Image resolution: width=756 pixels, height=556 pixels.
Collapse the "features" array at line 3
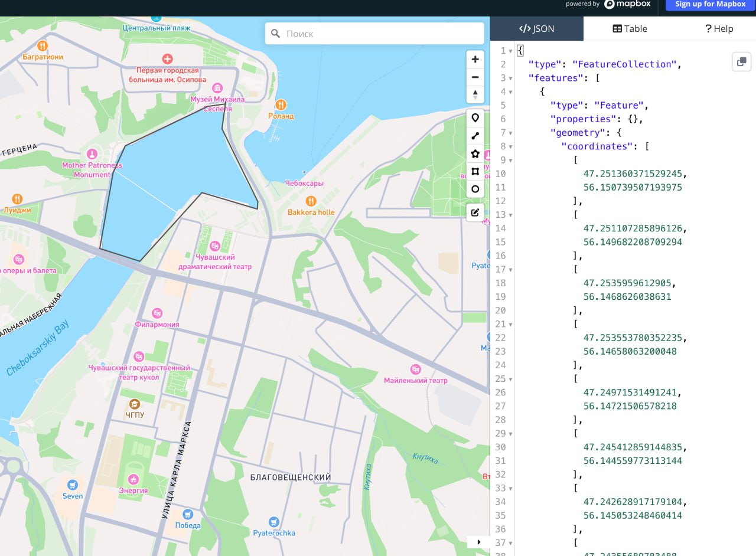510,78
